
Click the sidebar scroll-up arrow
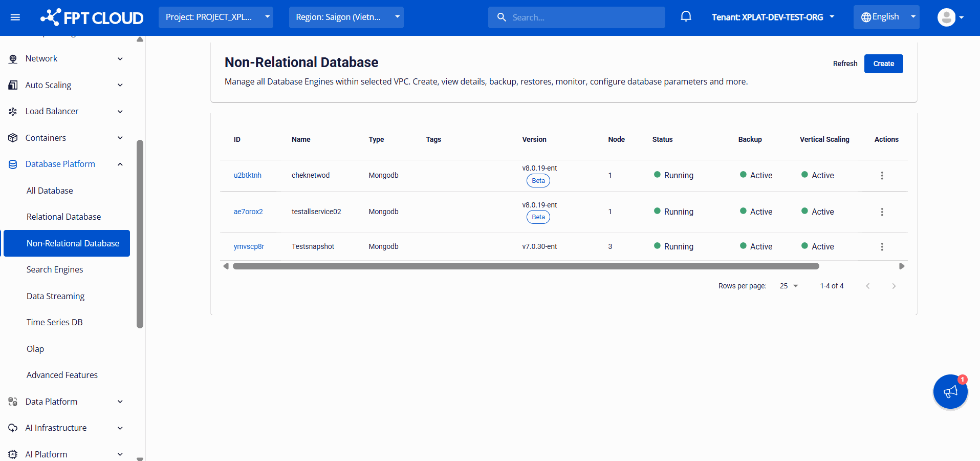pyautogui.click(x=140, y=39)
